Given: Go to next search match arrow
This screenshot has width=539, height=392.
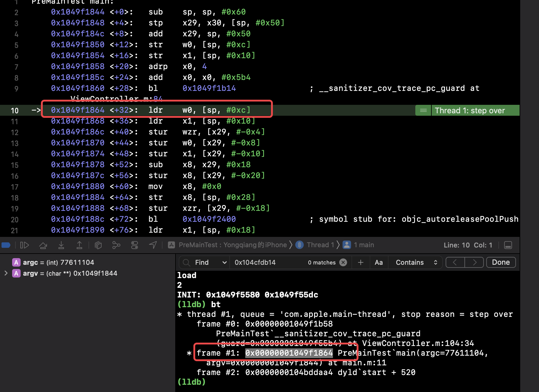Looking at the screenshot, I should [x=474, y=262].
